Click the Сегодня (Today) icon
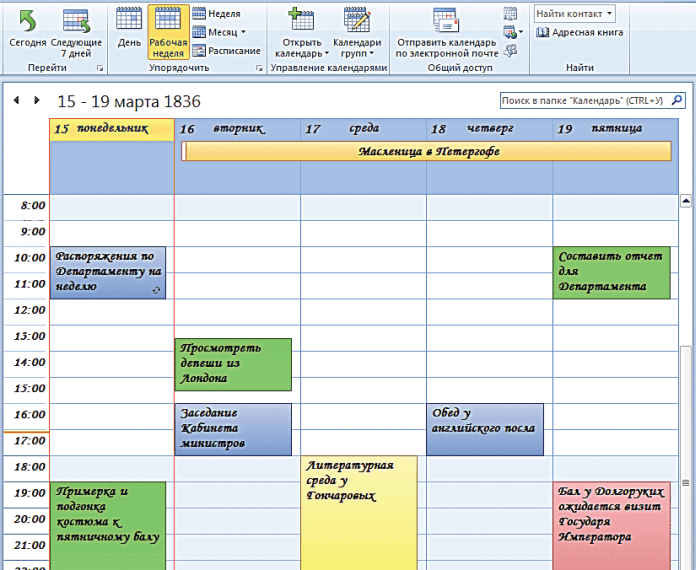The width and height of the screenshot is (696, 570). 27,20
